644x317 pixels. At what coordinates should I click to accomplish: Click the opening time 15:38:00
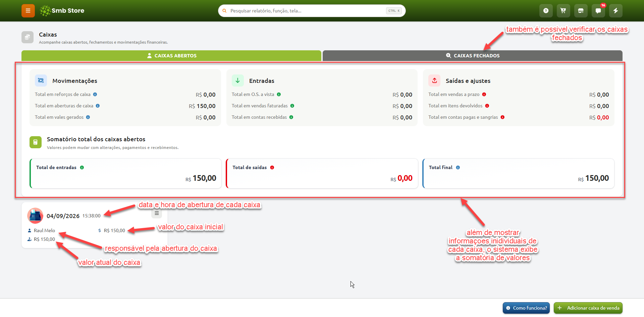click(92, 216)
